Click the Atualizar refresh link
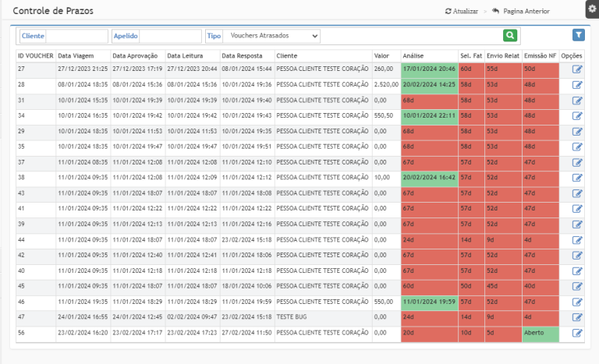The height and width of the screenshot is (364, 599). [461, 12]
